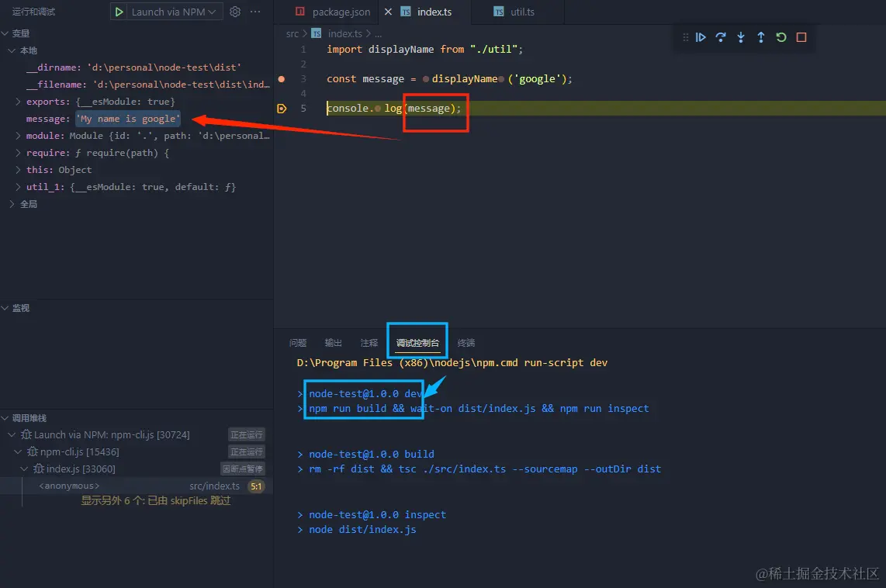Screen dimensions: 886x588
Task: Click the 'google' string literal on line 3
Action: click(537, 79)
